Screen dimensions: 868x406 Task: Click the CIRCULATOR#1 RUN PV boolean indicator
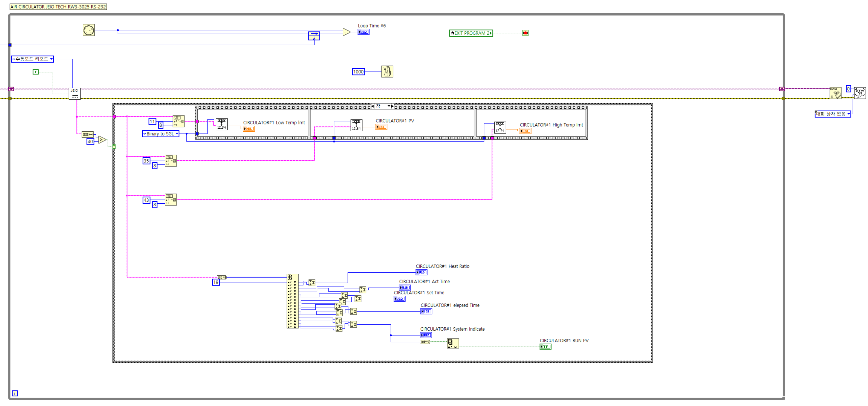[x=545, y=347]
